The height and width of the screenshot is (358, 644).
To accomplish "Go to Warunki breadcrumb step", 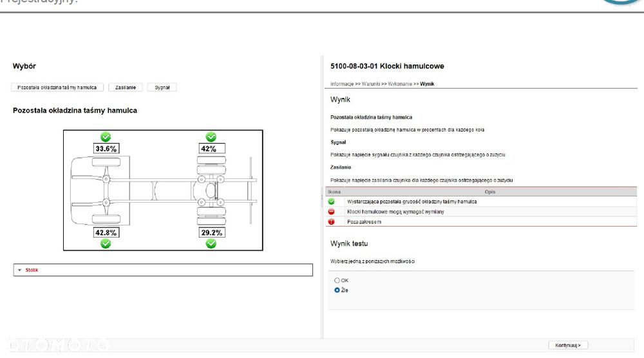I will tap(371, 84).
